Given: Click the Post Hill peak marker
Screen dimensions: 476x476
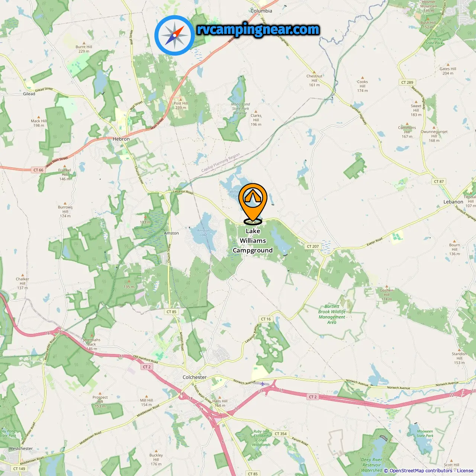Looking at the screenshot, I should tap(181, 99).
